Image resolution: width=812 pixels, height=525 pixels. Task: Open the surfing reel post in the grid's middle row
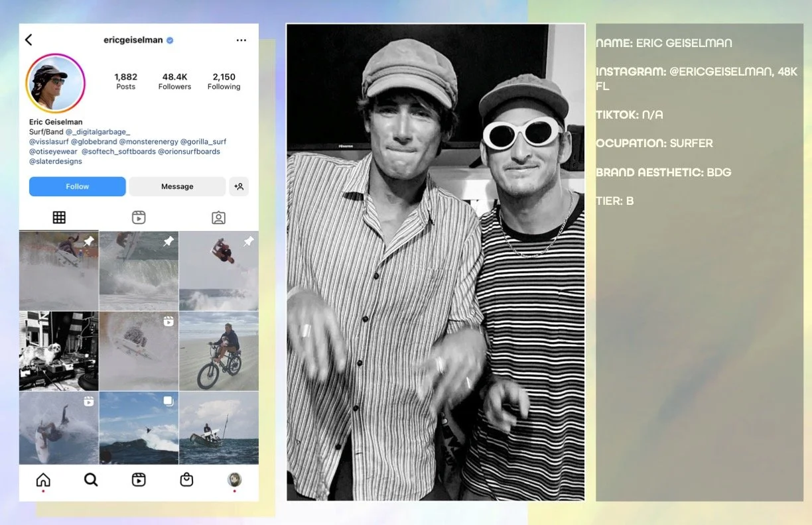[139, 351]
